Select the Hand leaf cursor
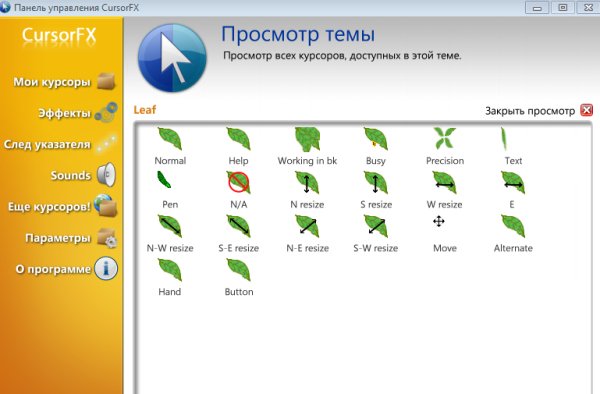This screenshot has width=600, height=394. pos(170,270)
